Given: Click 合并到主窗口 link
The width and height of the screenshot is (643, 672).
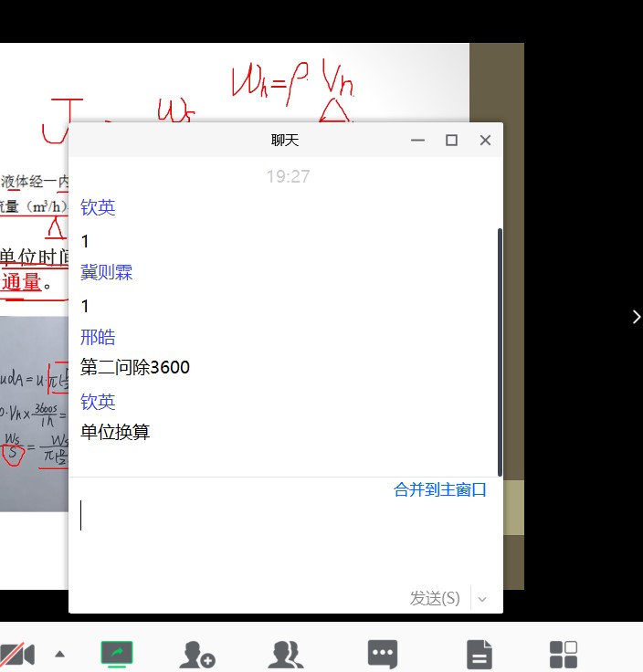Looking at the screenshot, I should 440,490.
